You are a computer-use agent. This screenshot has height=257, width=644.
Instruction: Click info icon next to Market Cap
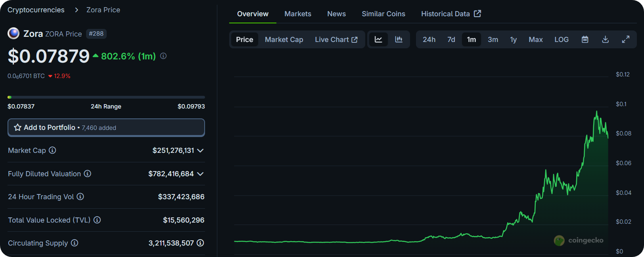52,150
